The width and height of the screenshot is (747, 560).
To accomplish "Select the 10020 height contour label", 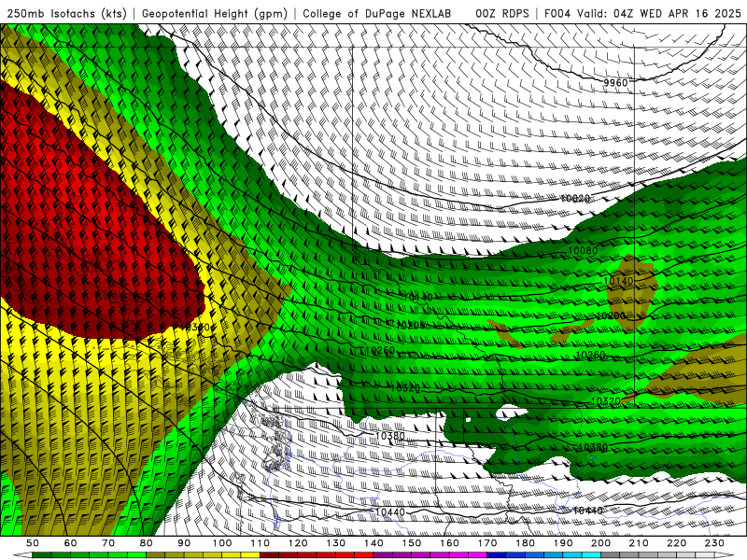I will pos(575,198).
